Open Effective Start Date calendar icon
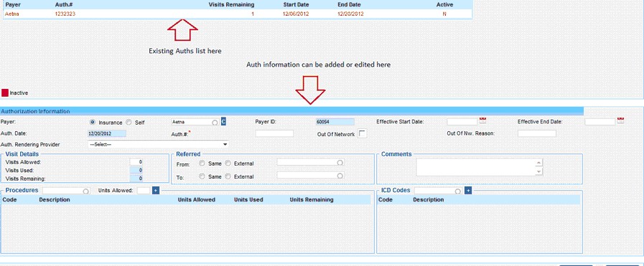 point(482,120)
